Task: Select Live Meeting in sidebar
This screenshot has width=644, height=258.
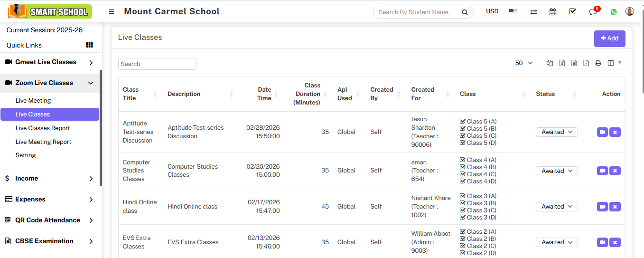Action: (33, 101)
